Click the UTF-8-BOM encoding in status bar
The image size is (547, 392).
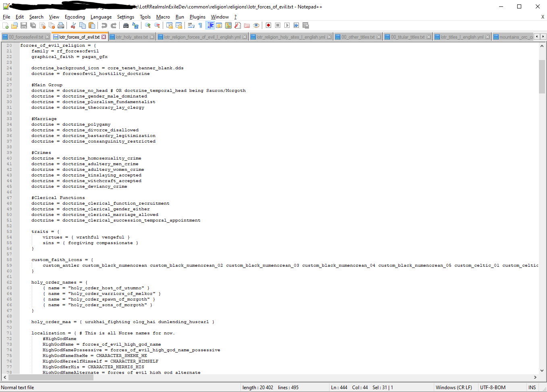(493, 388)
